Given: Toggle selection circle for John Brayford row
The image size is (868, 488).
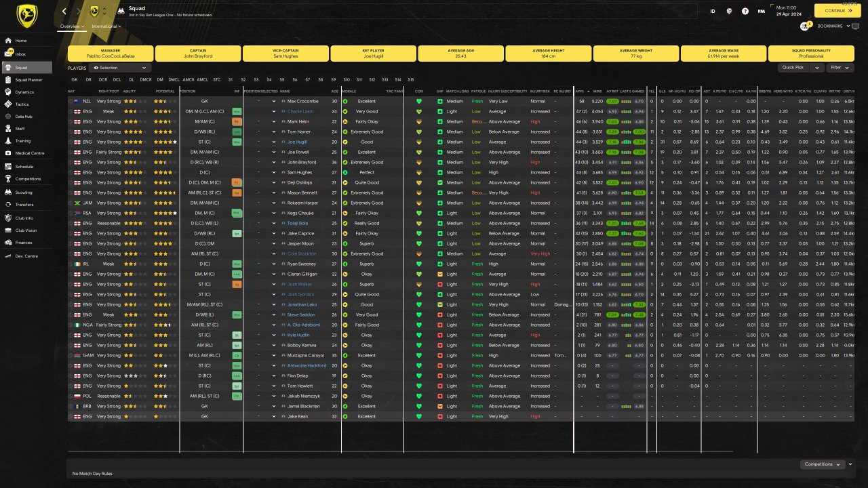Looking at the screenshot, I should click(x=71, y=162).
